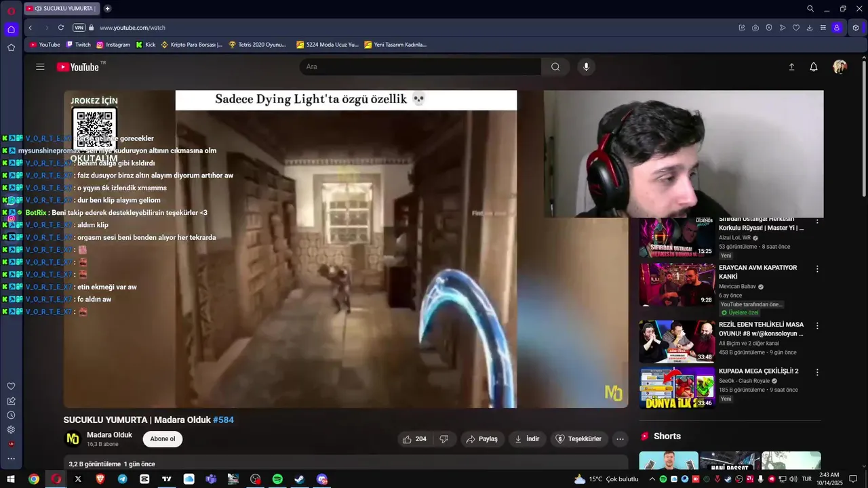
Task: Open the Twitch bookmark
Action: [78, 45]
